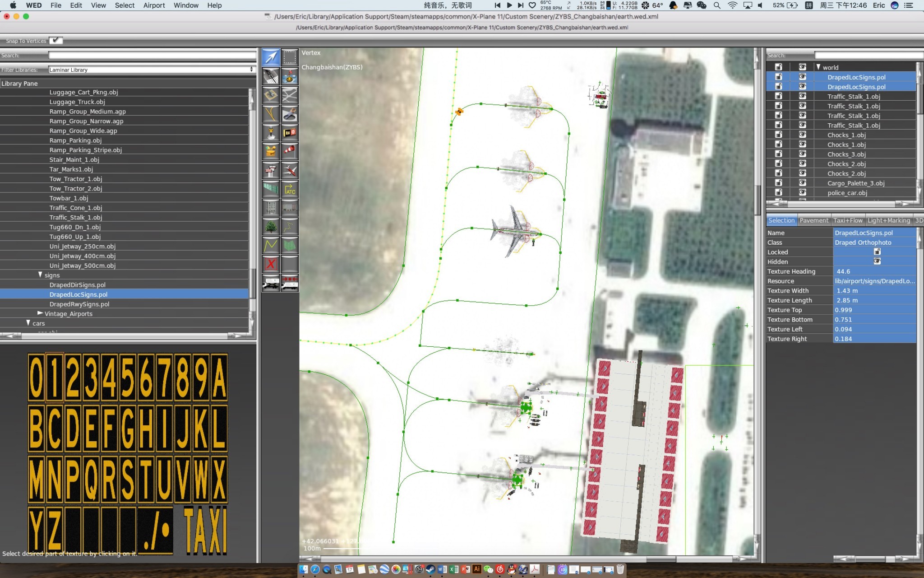Toggle the Snap To Vertices checkbox
Image resolution: width=924 pixels, height=578 pixels.
[55, 41]
